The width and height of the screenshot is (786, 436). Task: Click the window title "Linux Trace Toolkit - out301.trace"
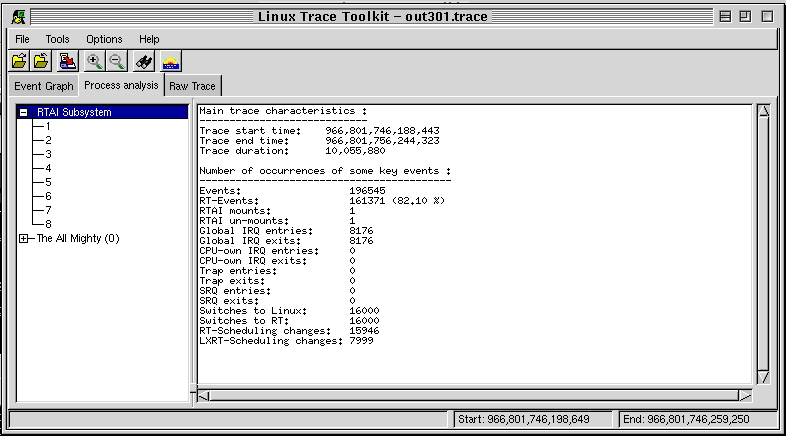tap(372, 17)
